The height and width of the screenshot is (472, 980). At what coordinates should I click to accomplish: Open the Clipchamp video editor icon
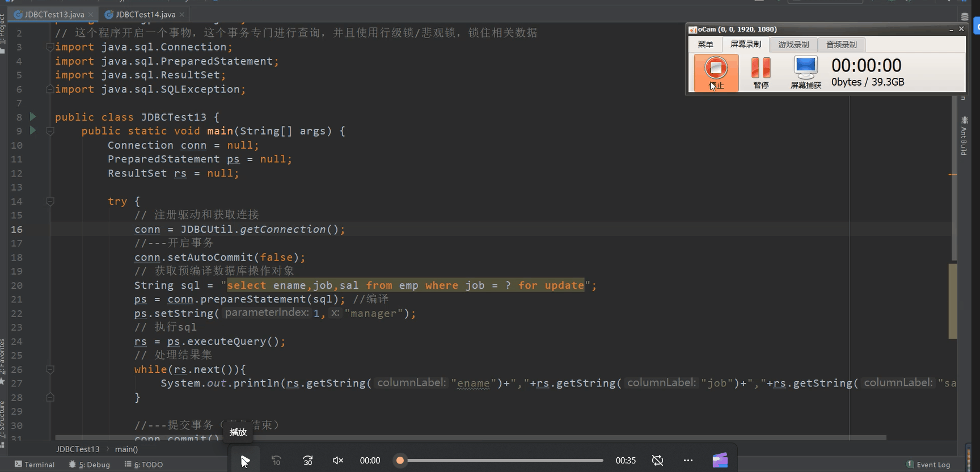pos(720,460)
